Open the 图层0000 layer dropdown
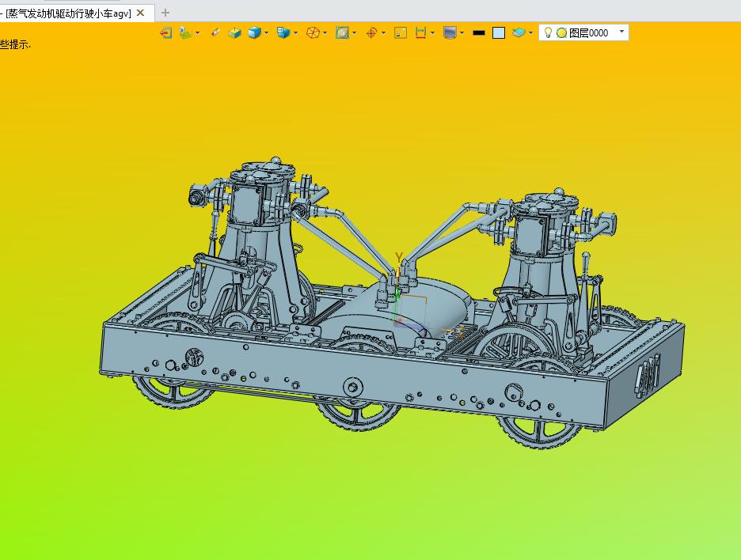 [622, 32]
